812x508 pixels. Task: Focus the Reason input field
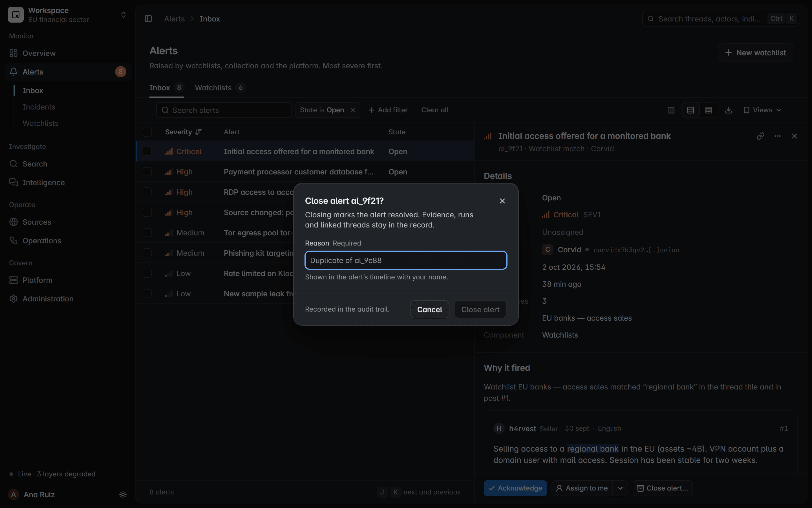(x=406, y=260)
